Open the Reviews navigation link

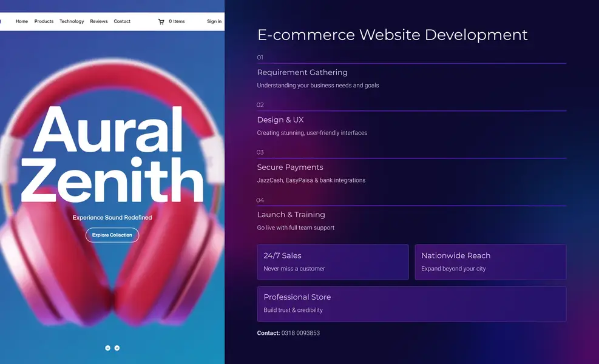pyautogui.click(x=99, y=21)
